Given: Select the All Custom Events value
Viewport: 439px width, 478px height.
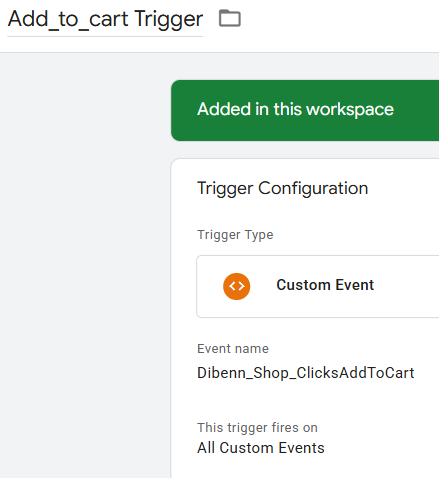Looking at the screenshot, I should coord(261,448).
